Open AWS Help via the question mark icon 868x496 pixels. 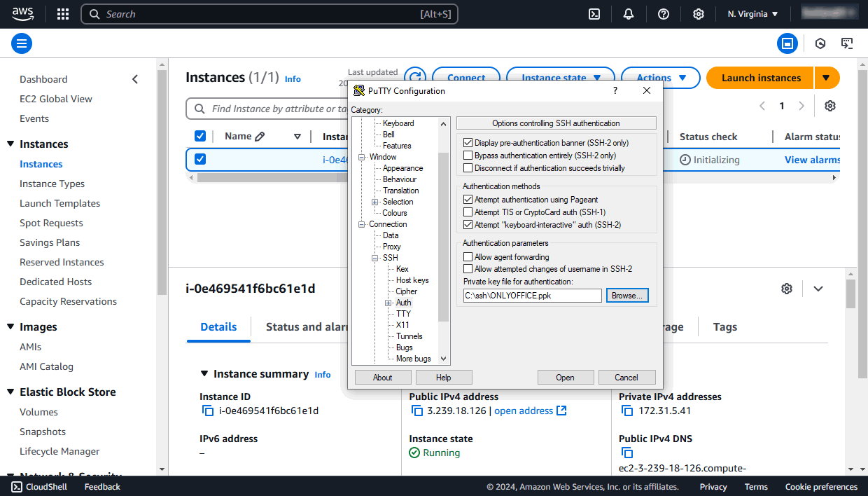pyautogui.click(x=663, y=13)
